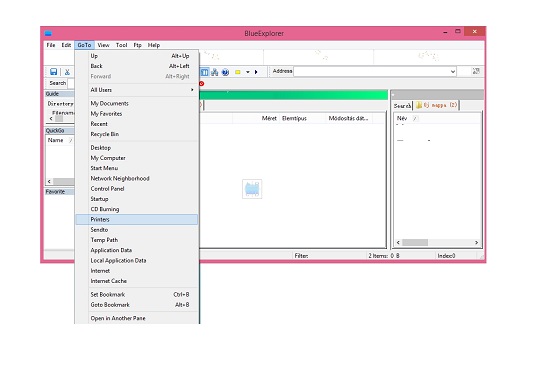Click the yellow folder icon in toolbar
Screen dimensions: 550x378
[237, 72]
